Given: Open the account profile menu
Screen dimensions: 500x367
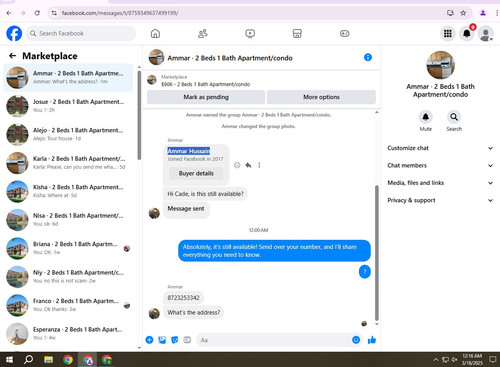Looking at the screenshot, I should click(486, 33).
